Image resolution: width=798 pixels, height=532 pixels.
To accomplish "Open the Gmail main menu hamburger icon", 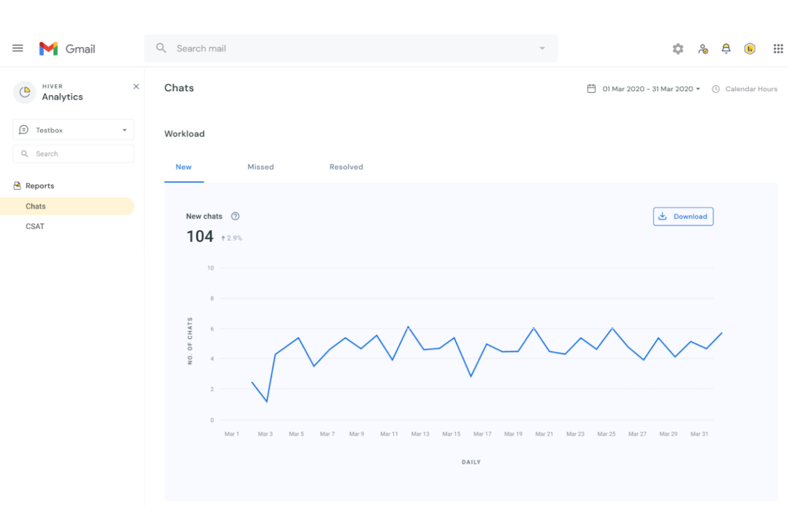I will coord(18,49).
